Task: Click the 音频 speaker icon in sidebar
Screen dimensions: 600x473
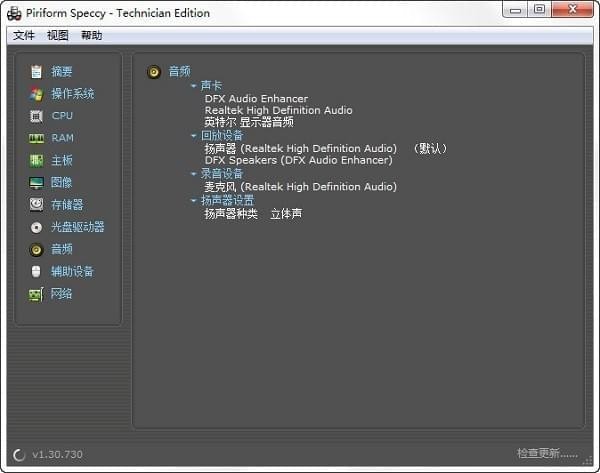Action: (x=36, y=250)
